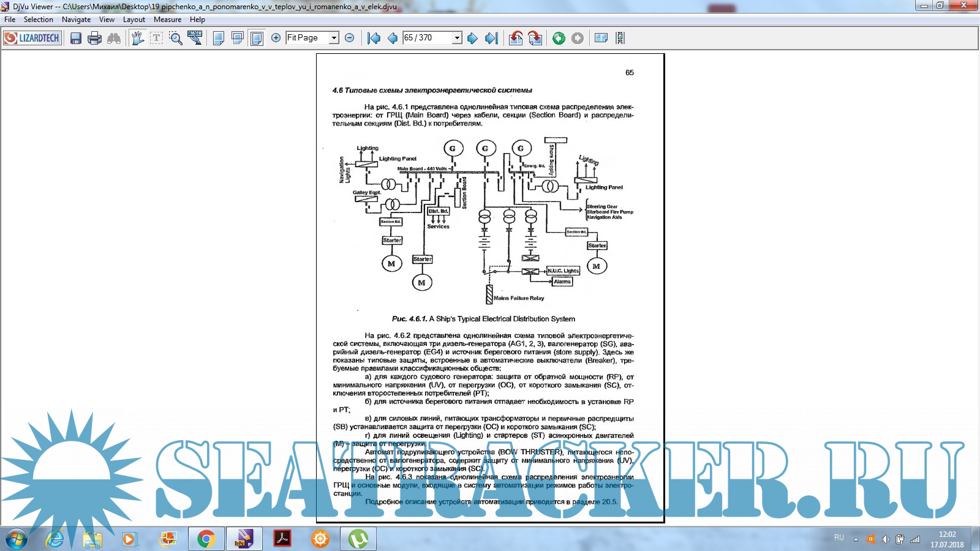Viewport: 980px width, 551px height.
Task: Toggle the magnifier zoom selection tool
Action: (x=176, y=38)
